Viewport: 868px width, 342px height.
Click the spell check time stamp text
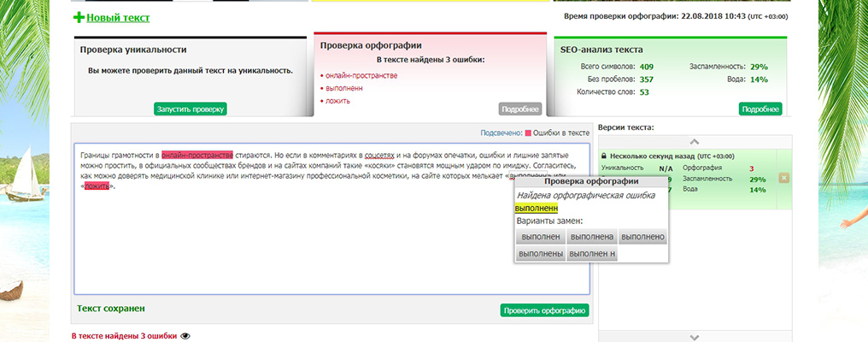(x=676, y=16)
